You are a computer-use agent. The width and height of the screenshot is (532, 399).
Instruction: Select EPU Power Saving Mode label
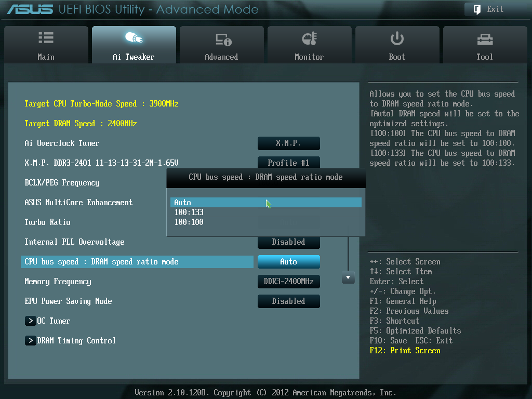pos(68,301)
